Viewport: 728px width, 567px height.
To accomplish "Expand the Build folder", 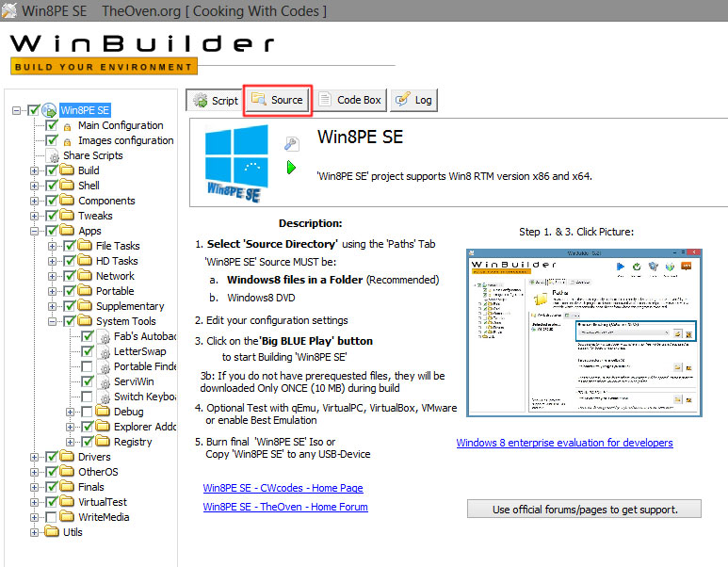I will tap(34, 170).
